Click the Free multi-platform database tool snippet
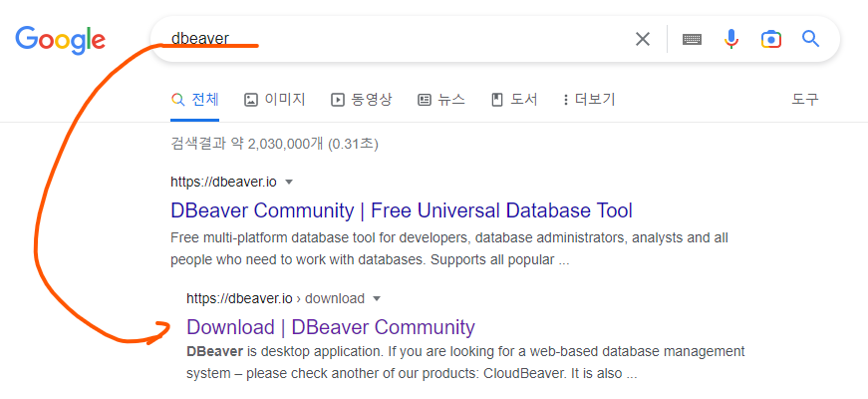868x399 pixels. click(448, 248)
